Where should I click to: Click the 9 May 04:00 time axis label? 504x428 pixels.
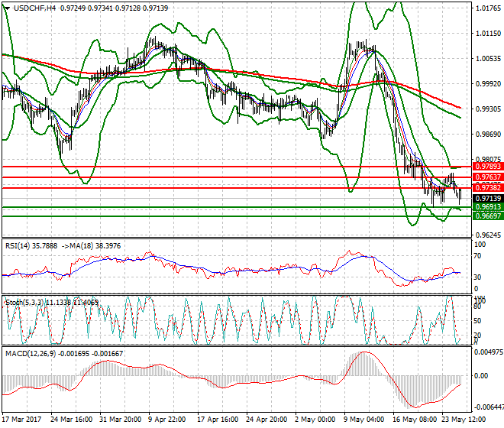click(365, 421)
